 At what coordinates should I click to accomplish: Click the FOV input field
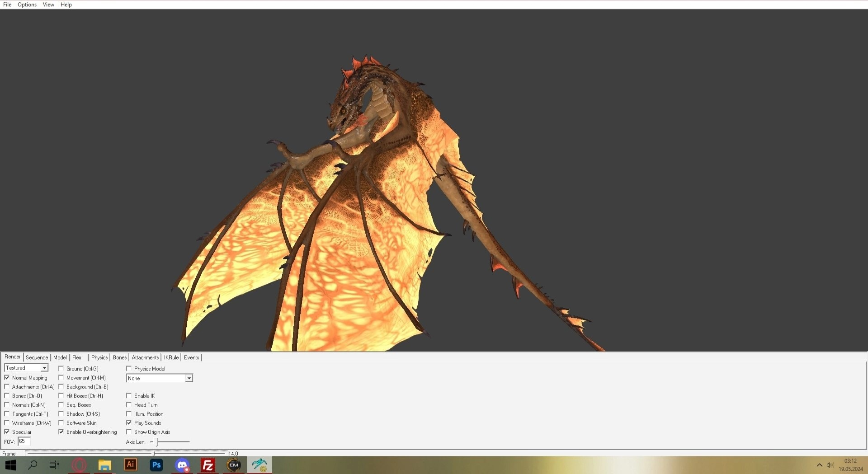tap(24, 441)
